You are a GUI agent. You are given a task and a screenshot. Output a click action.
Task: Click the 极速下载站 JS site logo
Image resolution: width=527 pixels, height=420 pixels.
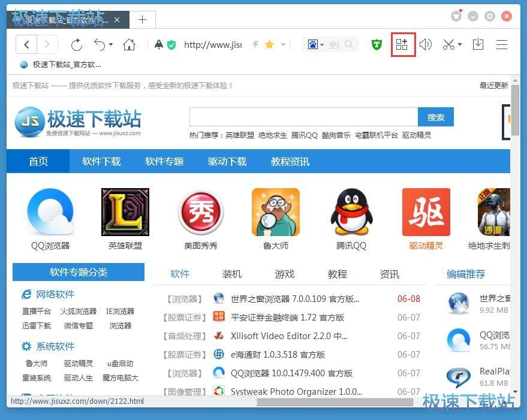click(78, 122)
